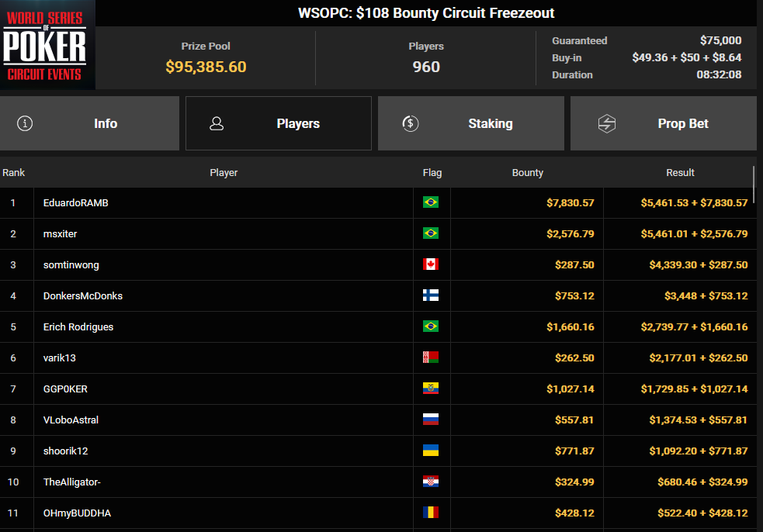Click Brazil flag in msxiter row
Screen dimensions: 763x532
431,233
